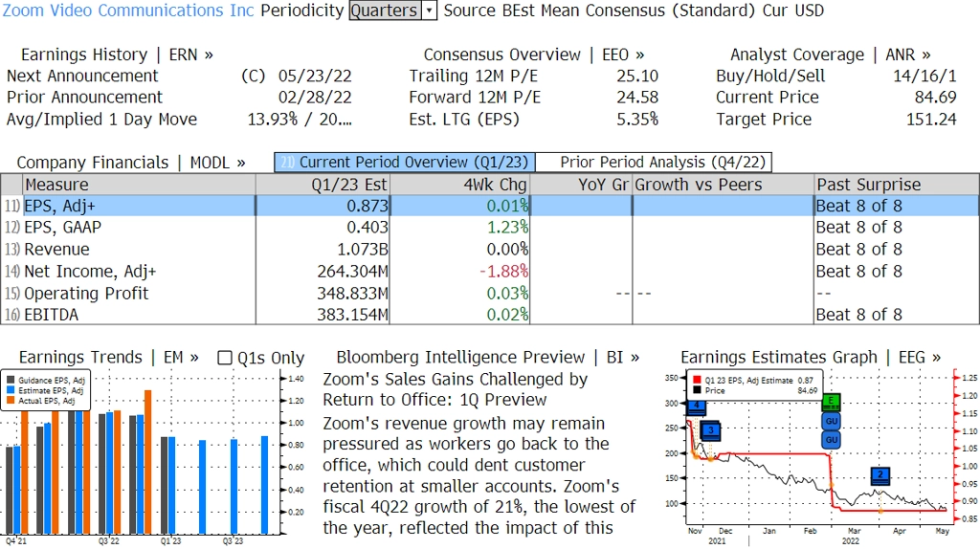Click red Q1 23 EPS Estimate legend swatch
Viewport: 980px width, 549px height.
click(697, 381)
